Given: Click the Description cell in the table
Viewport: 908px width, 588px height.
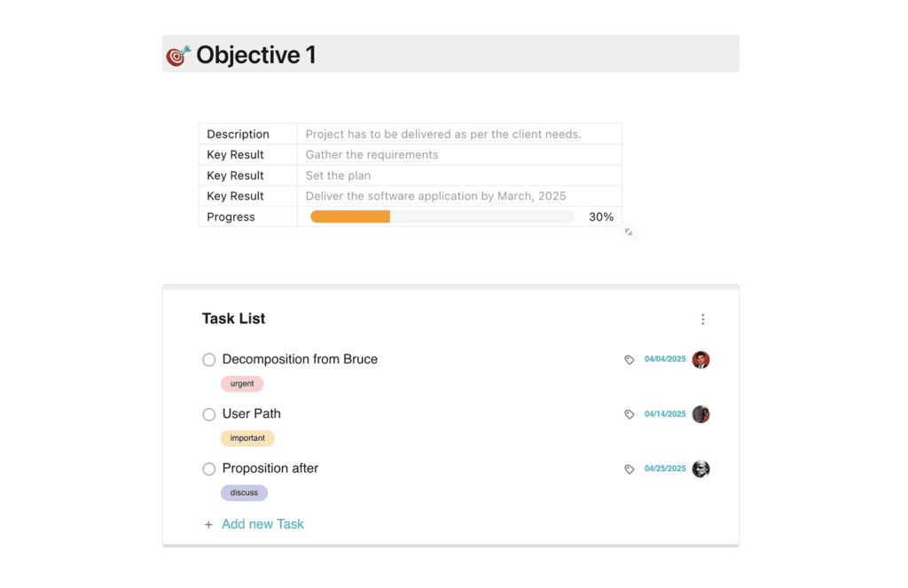Looking at the screenshot, I should click(x=237, y=134).
